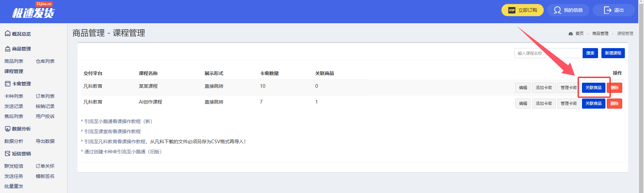
Task: Click the VIP badge icon
Action: click(512, 10)
